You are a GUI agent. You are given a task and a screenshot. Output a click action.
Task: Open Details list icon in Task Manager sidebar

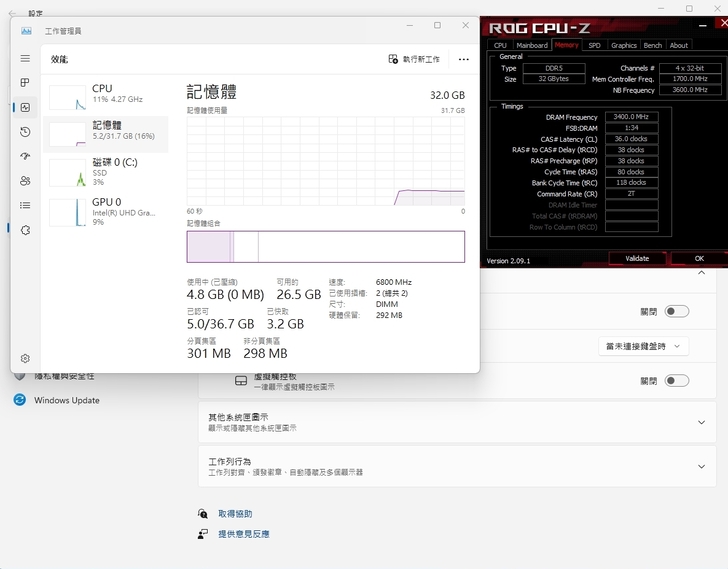tap(25, 205)
